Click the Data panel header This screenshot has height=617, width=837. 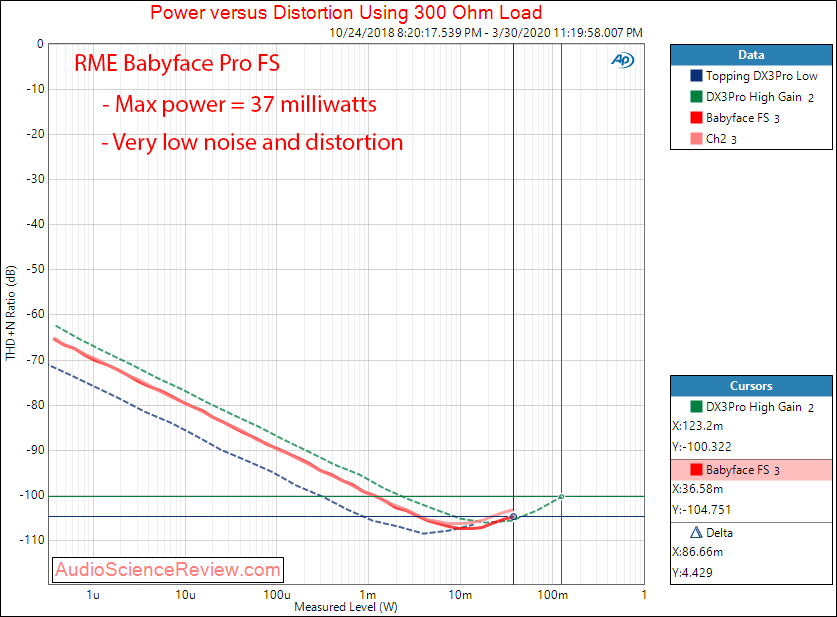(751, 55)
